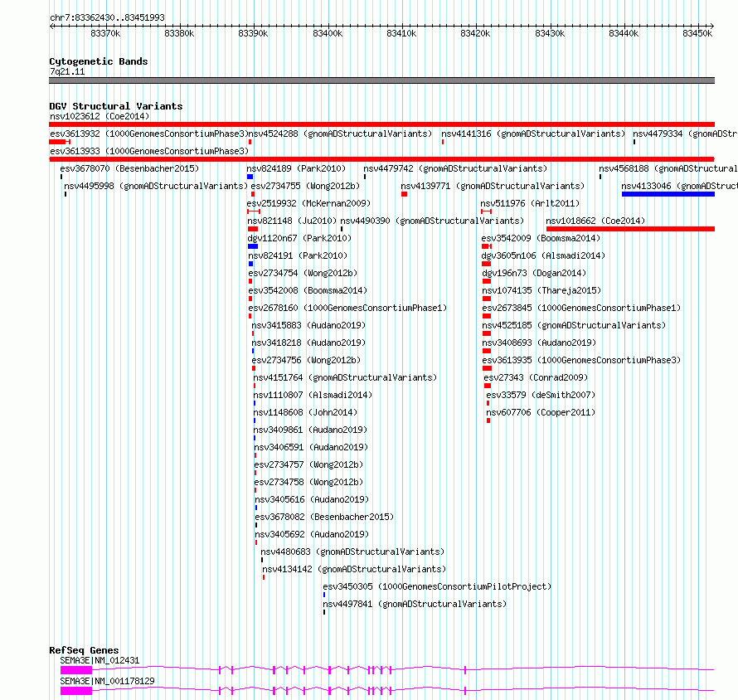The height and width of the screenshot is (700, 738).
Task: Open esv2734754 (Wong2012b) variant
Action: click(x=303, y=273)
